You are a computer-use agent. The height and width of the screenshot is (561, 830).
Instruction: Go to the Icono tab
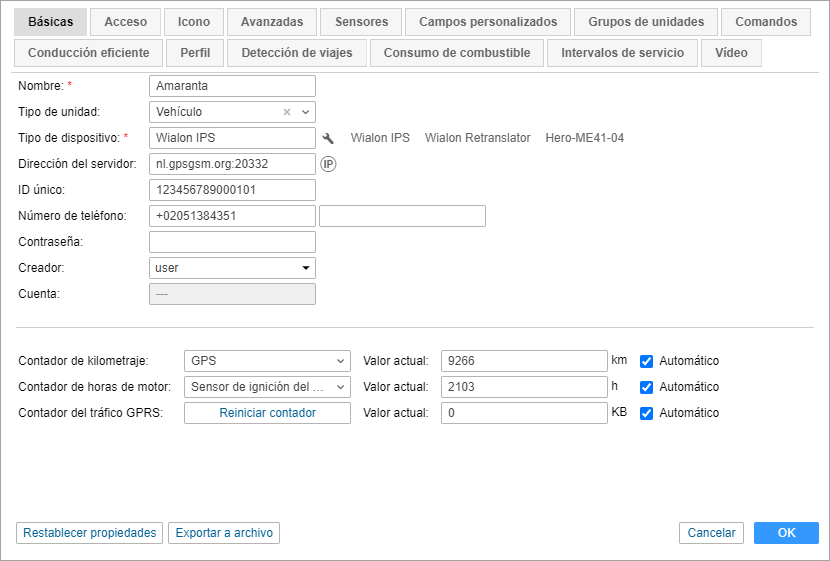tap(194, 22)
